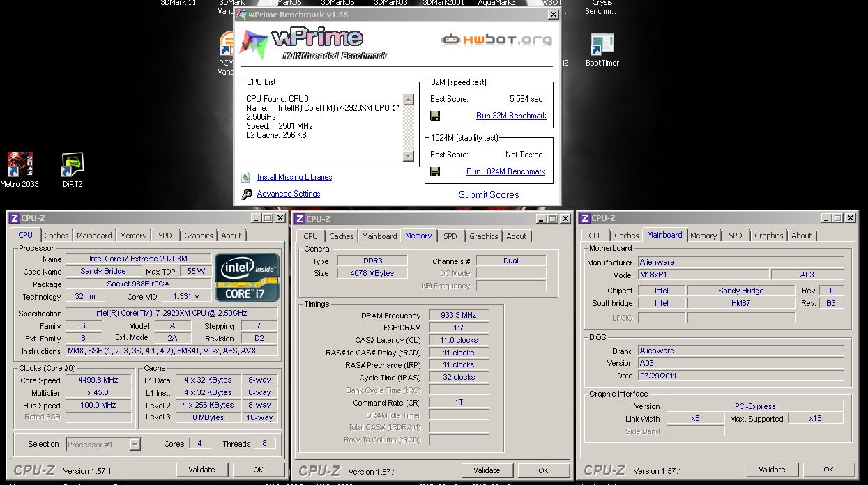Open Caches tab in CPU-Z window showing Processor
868x485 pixels.
point(56,236)
